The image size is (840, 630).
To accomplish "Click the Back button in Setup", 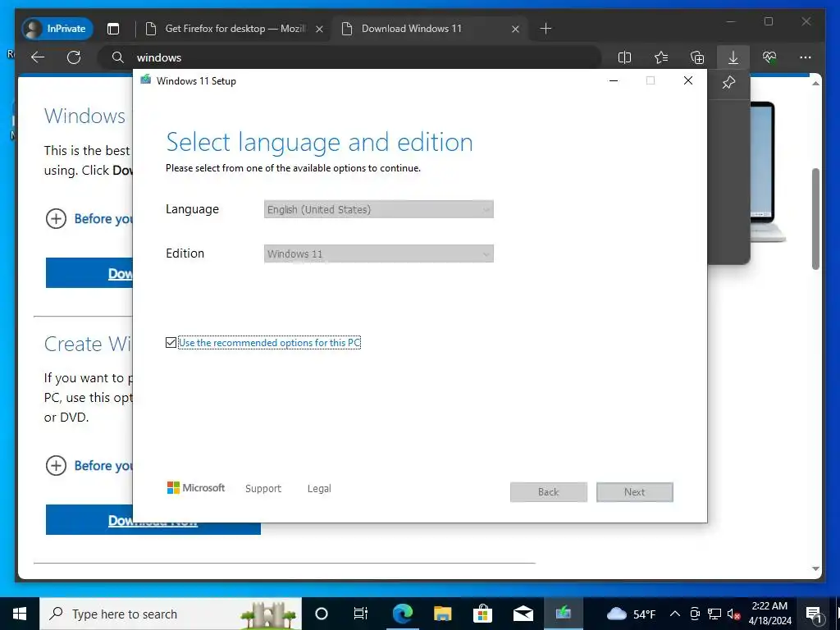I will [x=549, y=492].
